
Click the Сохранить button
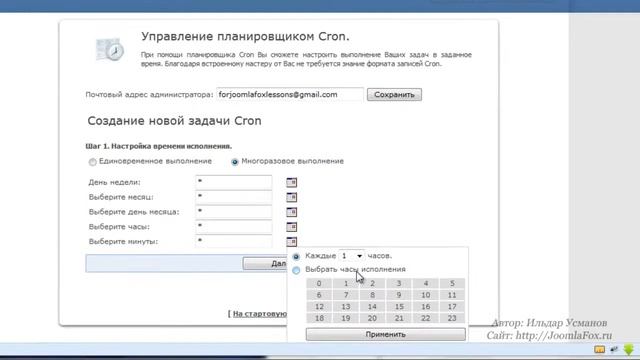[394, 95]
